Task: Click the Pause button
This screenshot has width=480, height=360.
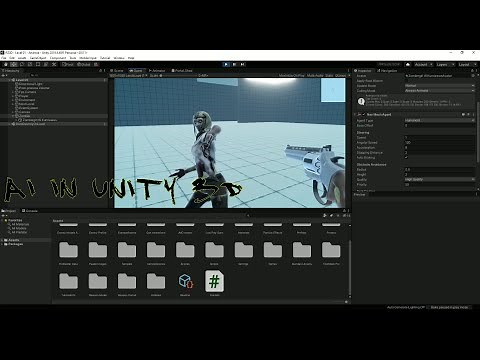Action: (234, 64)
